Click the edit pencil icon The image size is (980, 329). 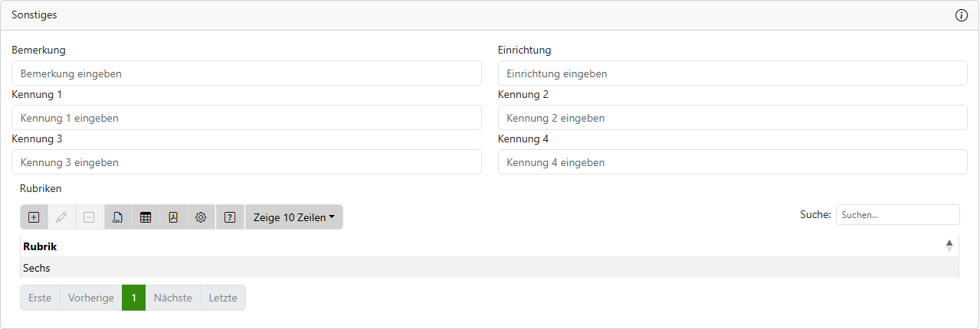pyautogui.click(x=61, y=217)
